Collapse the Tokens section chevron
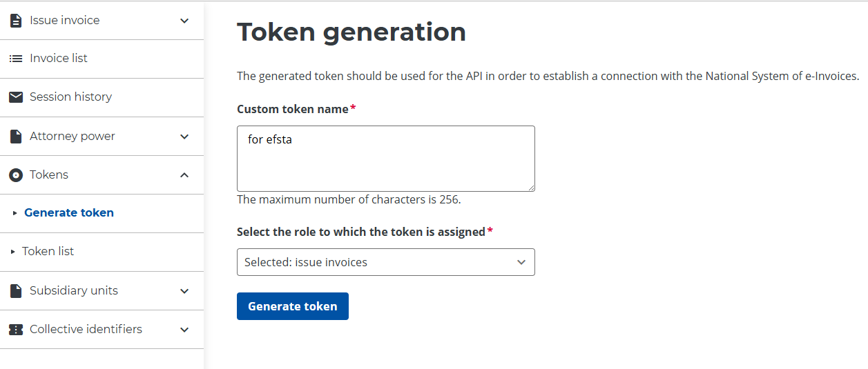The width and height of the screenshot is (868, 369). pyautogui.click(x=184, y=175)
